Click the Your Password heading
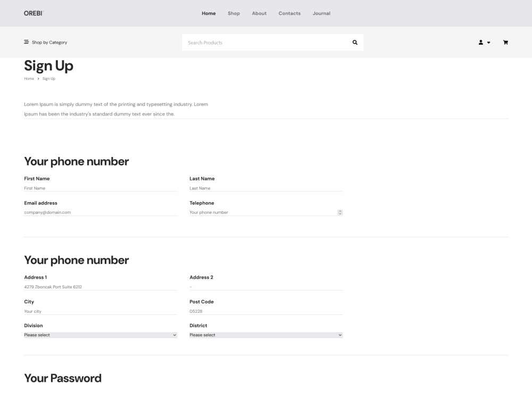 63,378
